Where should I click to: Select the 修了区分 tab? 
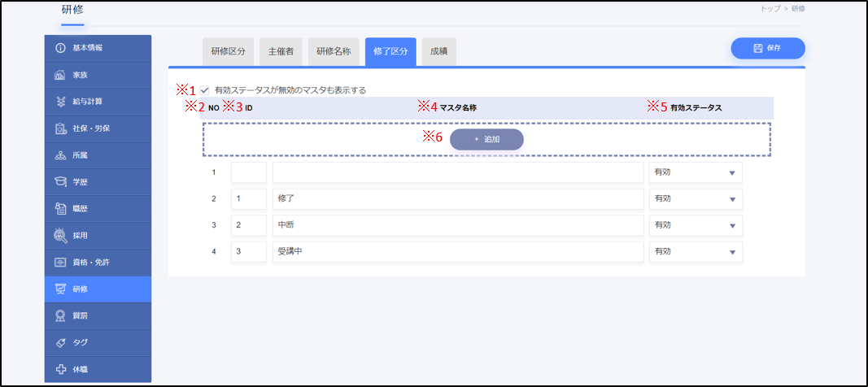coord(390,51)
